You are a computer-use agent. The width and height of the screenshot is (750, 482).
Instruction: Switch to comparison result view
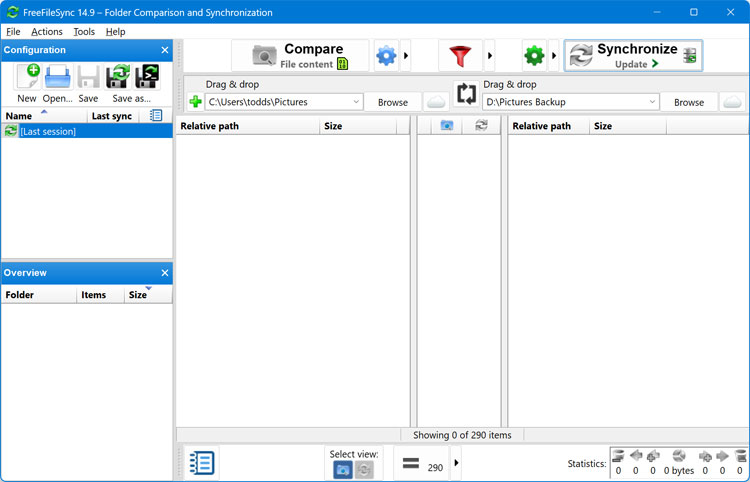click(343, 470)
